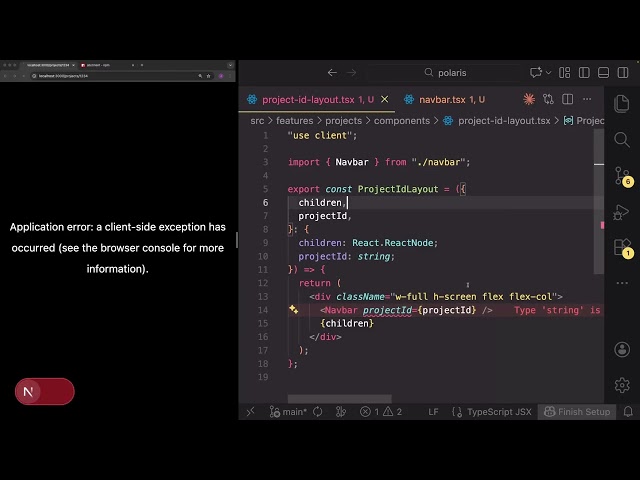Open notifications bell in status bar
This screenshot has width=640, height=480.
(628, 412)
